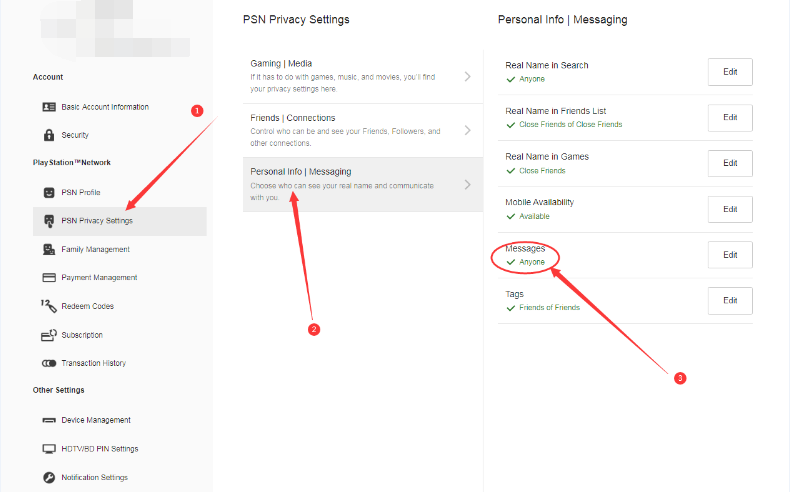Expand the Friends | Connections chevron

tap(468, 130)
